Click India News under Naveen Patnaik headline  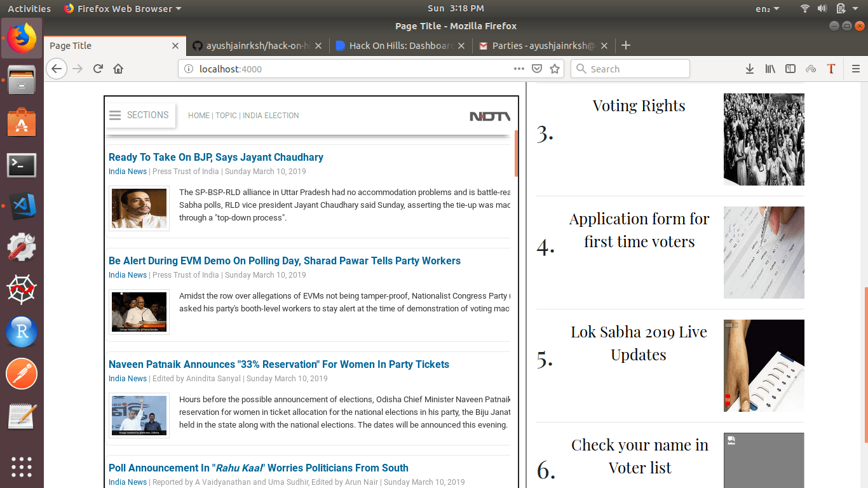[x=128, y=379]
